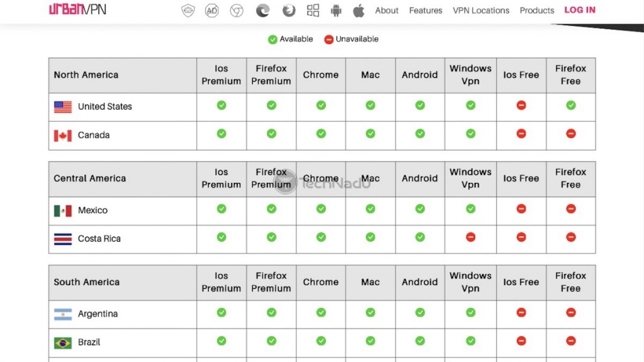This screenshot has width=644, height=362.
Task: Click "Windows Vpn" header in North America table
Action: tap(470, 75)
